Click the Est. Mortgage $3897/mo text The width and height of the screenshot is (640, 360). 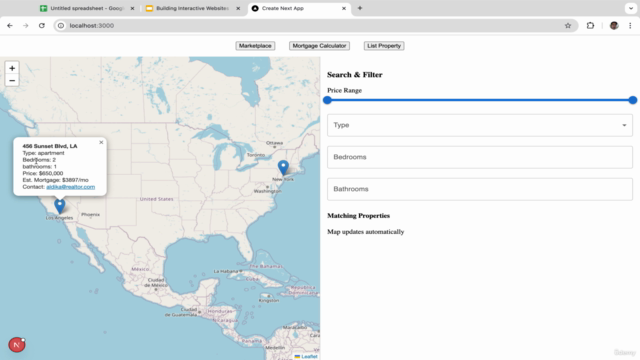click(x=56, y=180)
